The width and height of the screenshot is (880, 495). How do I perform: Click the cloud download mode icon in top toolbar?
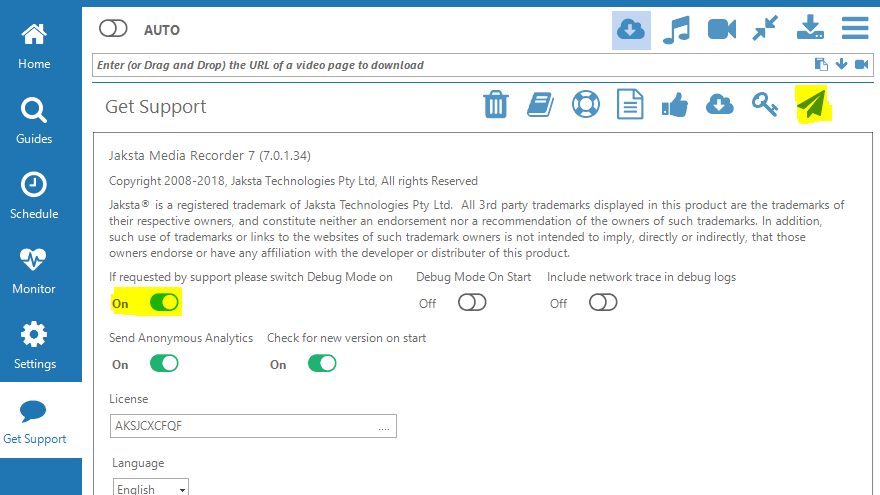coord(631,30)
